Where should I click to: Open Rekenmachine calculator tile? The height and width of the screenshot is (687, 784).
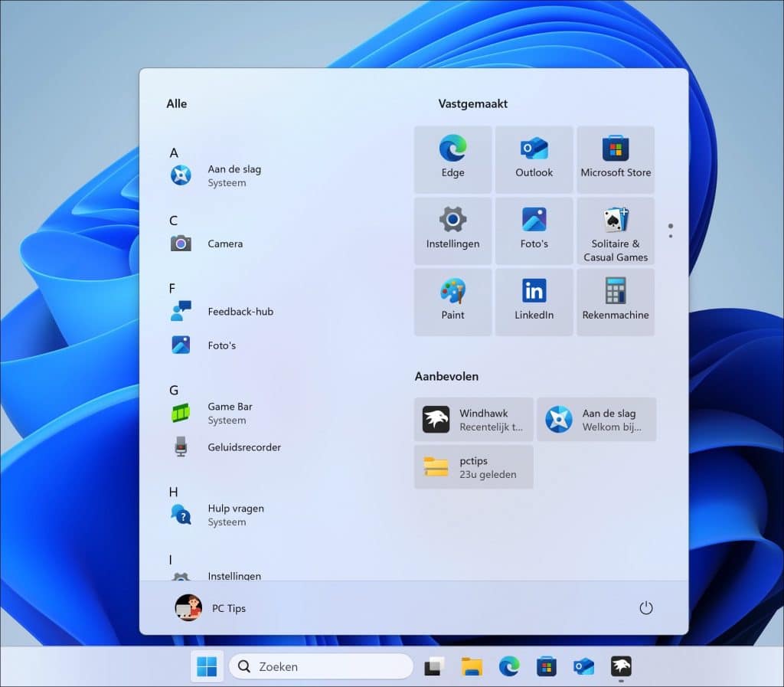click(616, 302)
